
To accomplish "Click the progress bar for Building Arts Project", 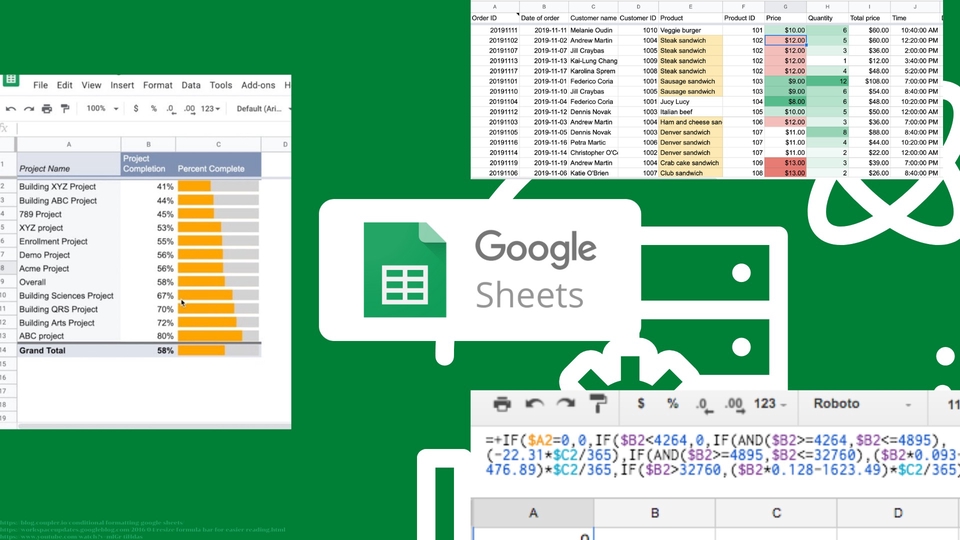I will (x=218, y=323).
